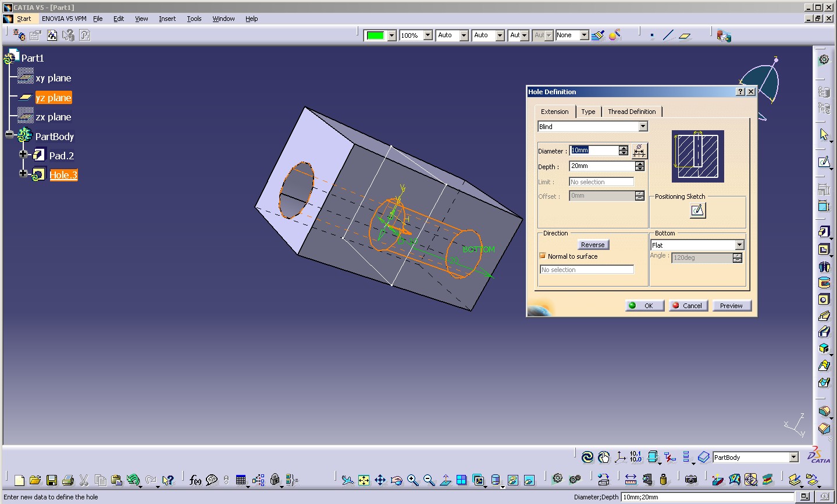Image resolution: width=837 pixels, height=504 pixels.
Task: Select the Normal View icon
Action: (446, 480)
